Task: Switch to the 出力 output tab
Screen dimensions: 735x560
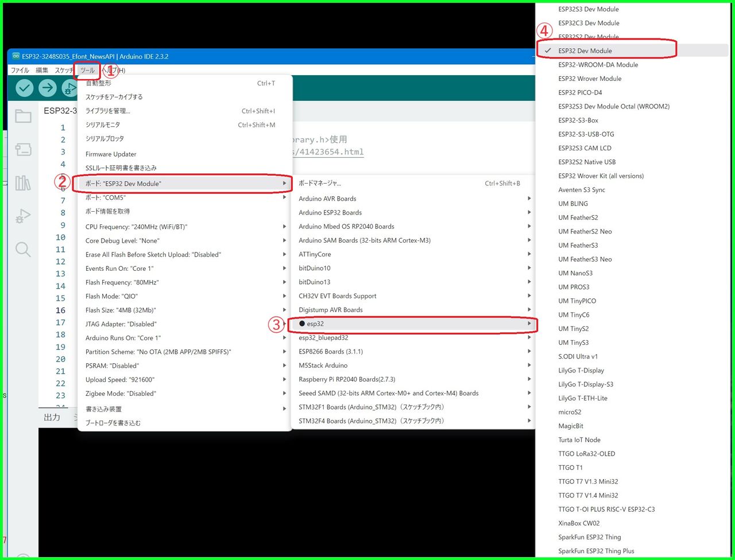Action: pos(52,417)
